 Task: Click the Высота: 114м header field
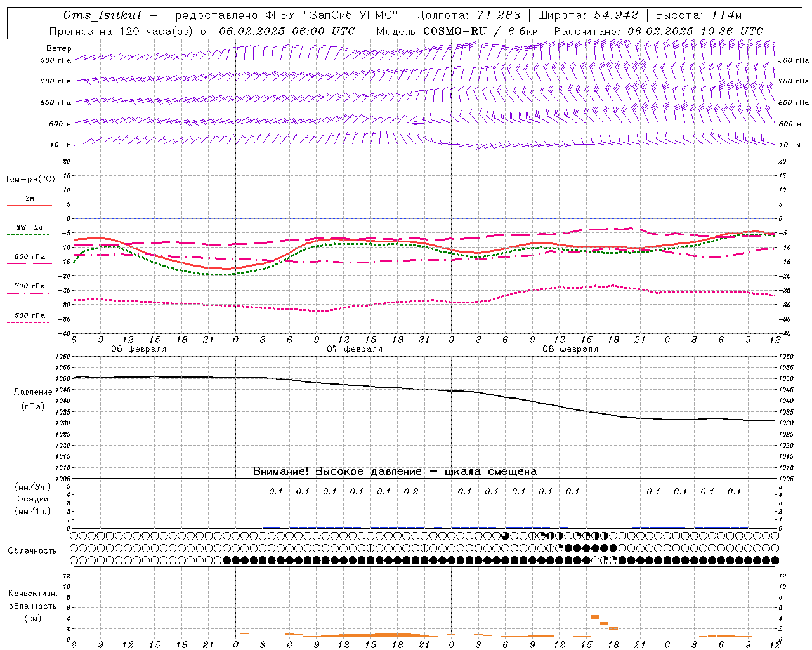698,15
